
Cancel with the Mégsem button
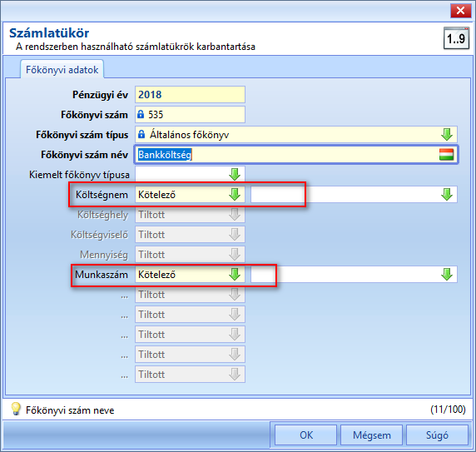pyautogui.click(x=372, y=435)
